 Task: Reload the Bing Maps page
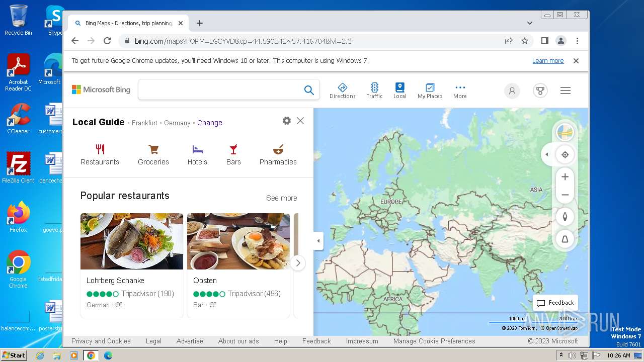pos(107,41)
